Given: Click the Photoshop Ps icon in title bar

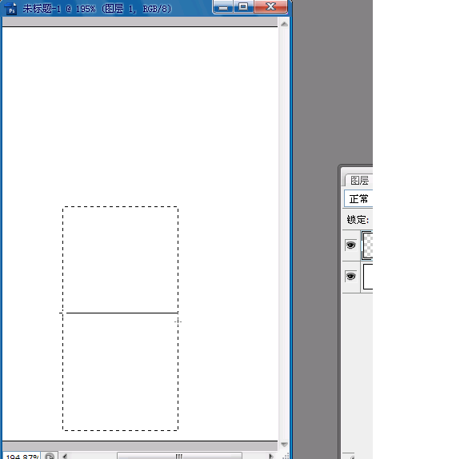Looking at the screenshot, I should pos(10,8).
